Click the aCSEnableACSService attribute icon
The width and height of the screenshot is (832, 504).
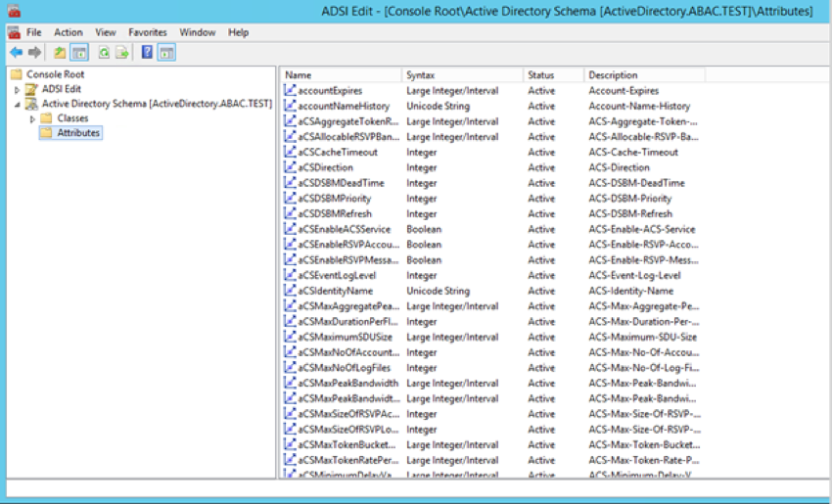point(291,229)
